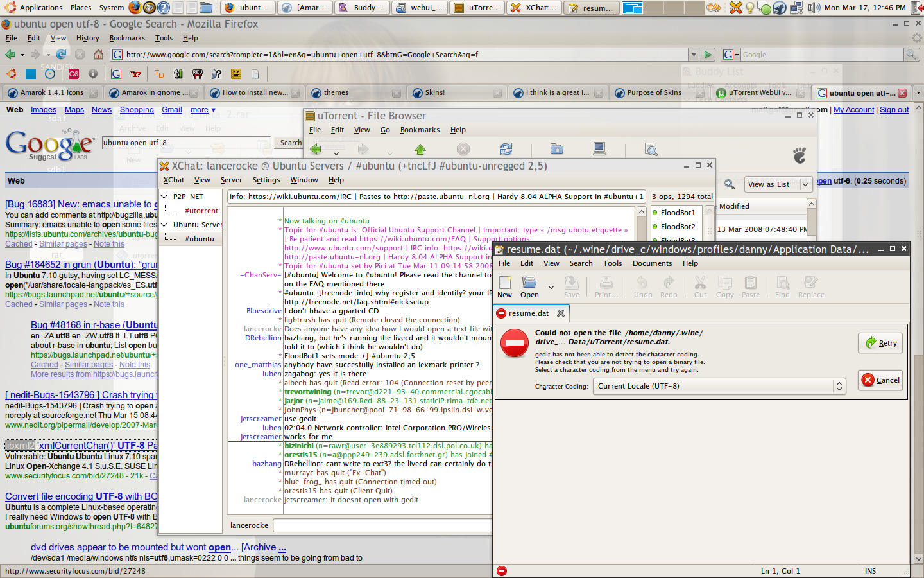Open the Settings menu in XChat
This screenshot has width=924, height=578.
[266, 180]
